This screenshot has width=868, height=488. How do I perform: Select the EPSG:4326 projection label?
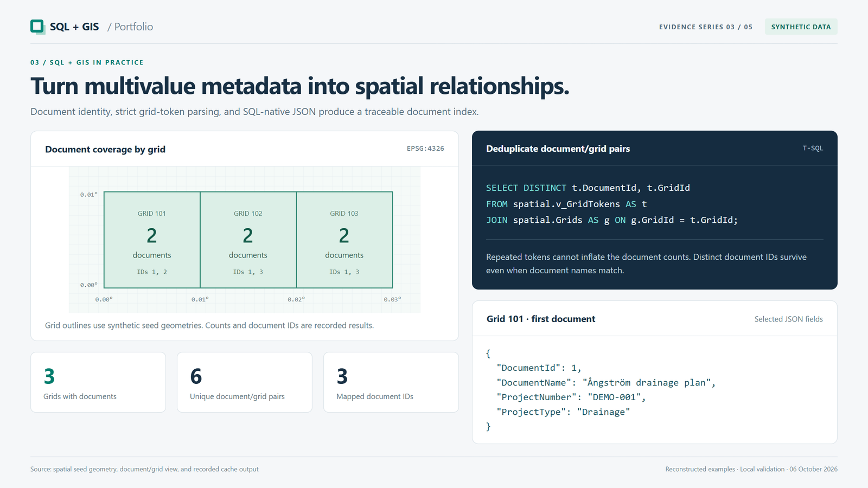(x=425, y=149)
